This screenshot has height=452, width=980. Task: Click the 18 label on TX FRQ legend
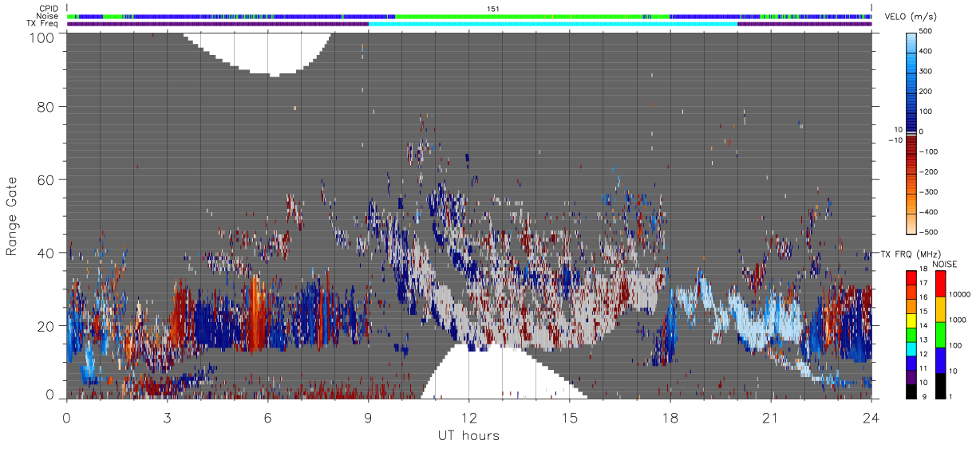[x=923, y=269]
